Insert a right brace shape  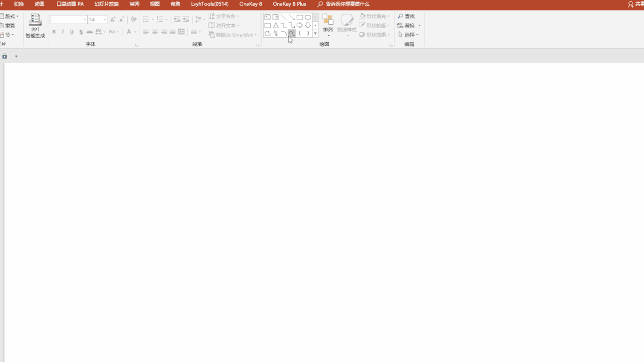tap(308, 33)
